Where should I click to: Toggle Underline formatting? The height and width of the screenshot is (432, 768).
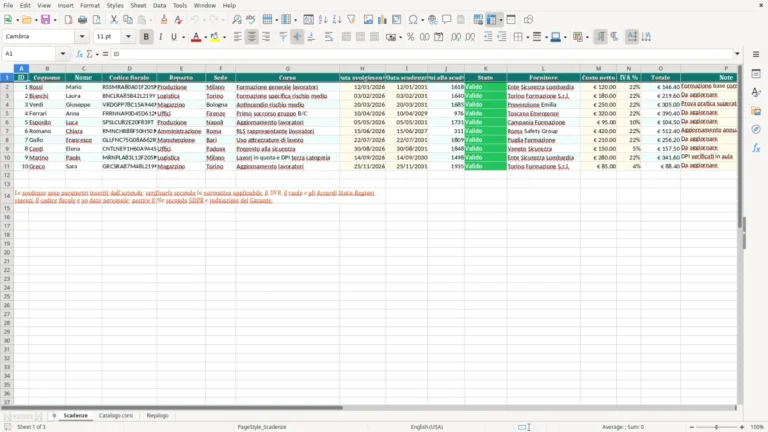(174, 37)
